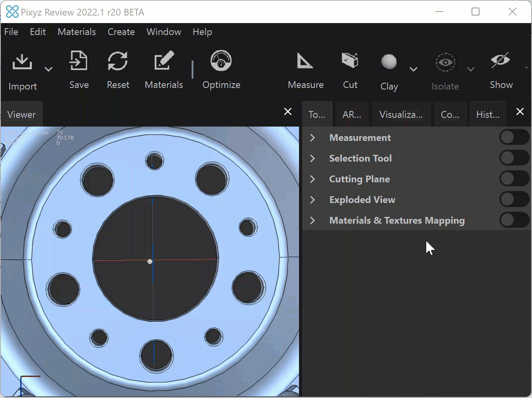
Task: Expand Materials & Textures Mapping section
Action: 313,220
